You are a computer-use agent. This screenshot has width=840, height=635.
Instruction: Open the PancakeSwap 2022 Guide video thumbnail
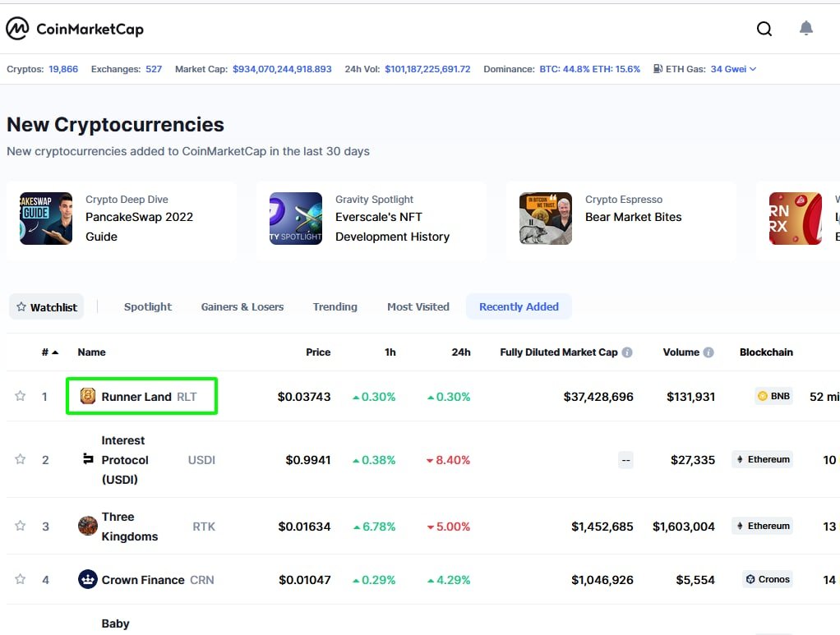coord(45,219)
